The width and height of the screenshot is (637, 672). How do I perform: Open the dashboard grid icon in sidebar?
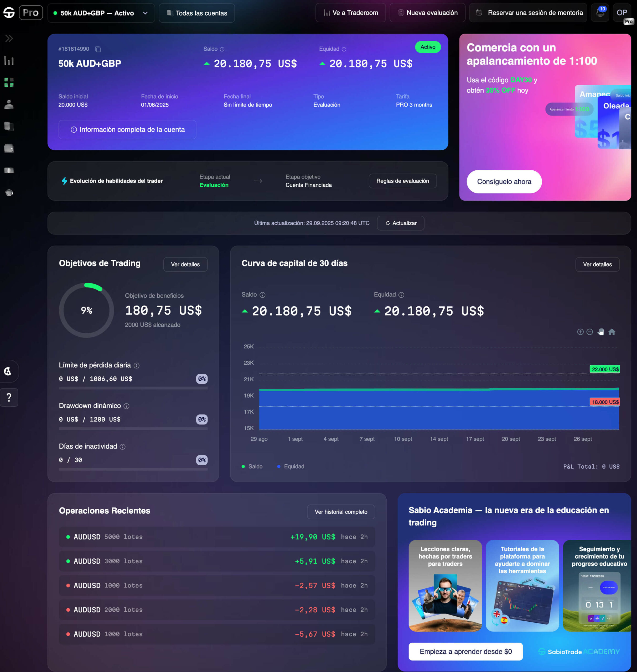point(9,82)
